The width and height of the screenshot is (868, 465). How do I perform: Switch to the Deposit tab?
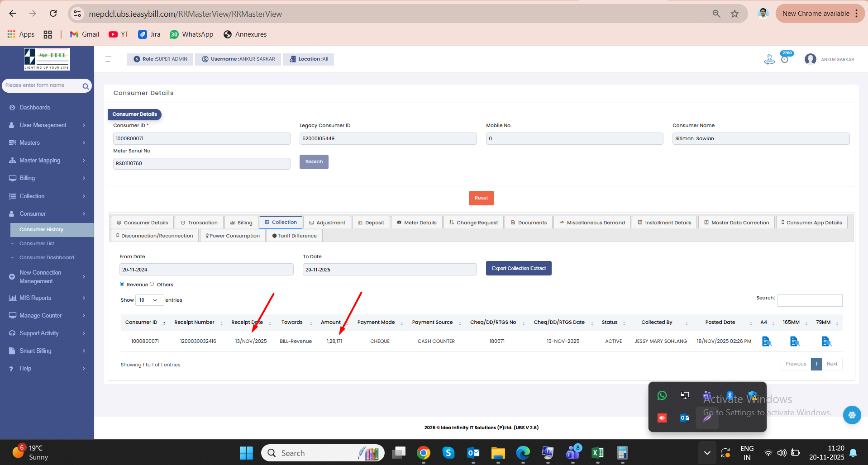point(371,223)
